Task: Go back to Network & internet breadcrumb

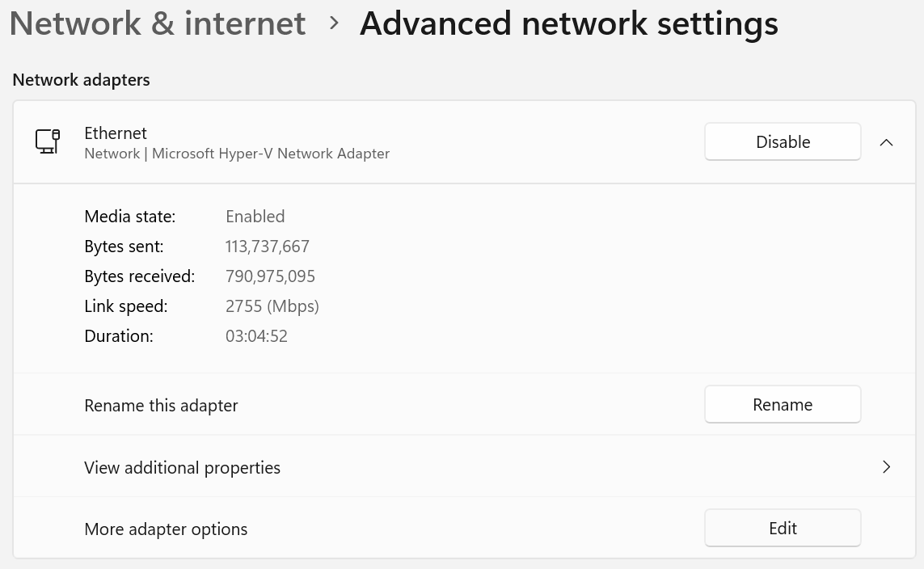Action: tap(158, 23)
